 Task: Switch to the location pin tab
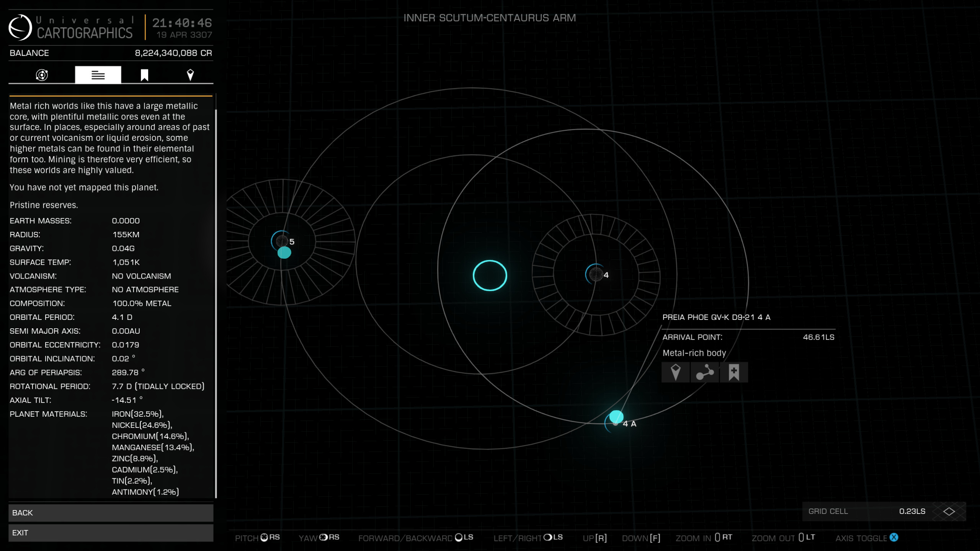[190, 75]
